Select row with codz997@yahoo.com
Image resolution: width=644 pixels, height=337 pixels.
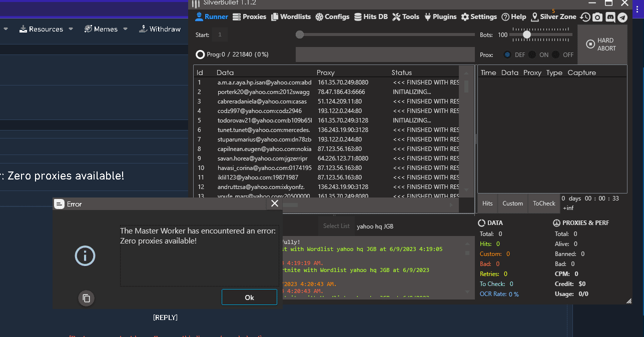point(327,111)
